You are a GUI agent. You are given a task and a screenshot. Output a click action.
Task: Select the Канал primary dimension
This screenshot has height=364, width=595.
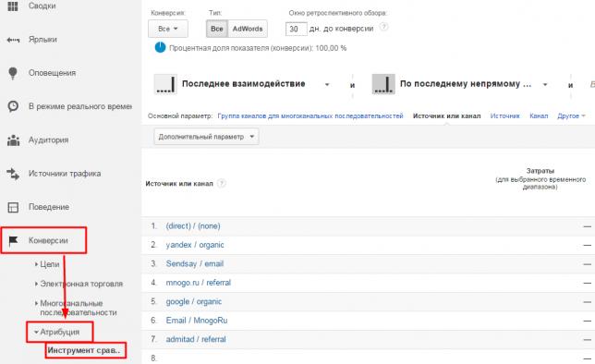539,115
